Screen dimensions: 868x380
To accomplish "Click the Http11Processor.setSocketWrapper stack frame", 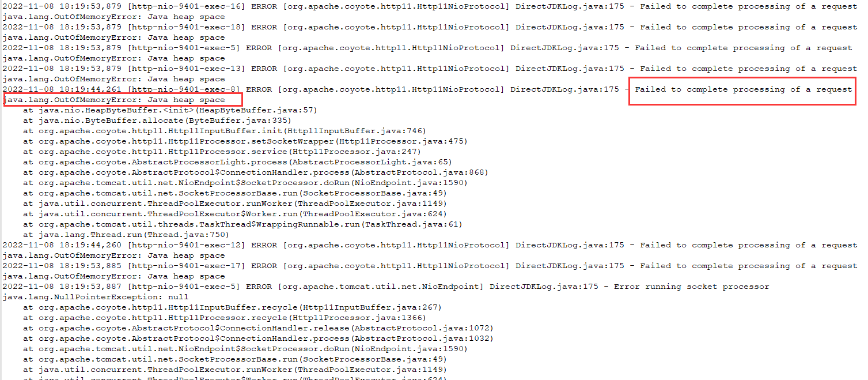I will pos(245,141).
